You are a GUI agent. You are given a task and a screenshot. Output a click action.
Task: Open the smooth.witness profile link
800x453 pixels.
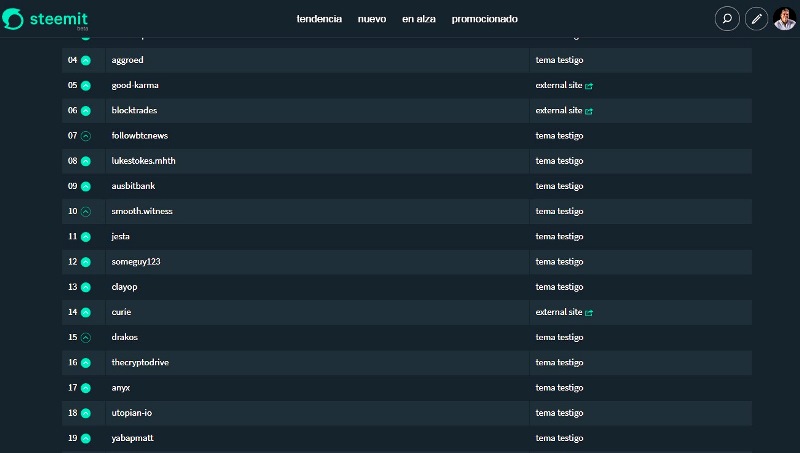click(x=142, y=211)
